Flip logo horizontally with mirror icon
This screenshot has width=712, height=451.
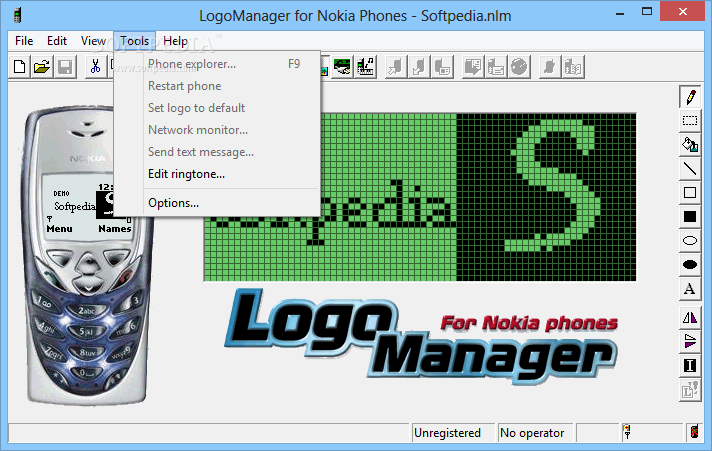pos(690,317)
